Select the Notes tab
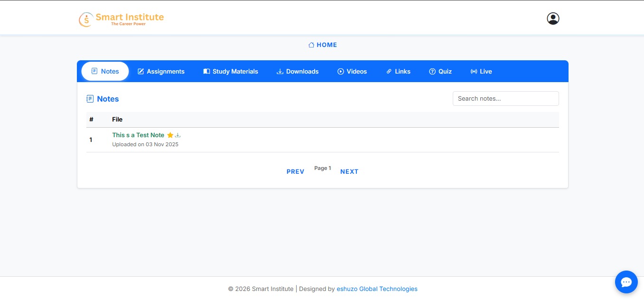 pyautogui.click(x=105, y=72)
